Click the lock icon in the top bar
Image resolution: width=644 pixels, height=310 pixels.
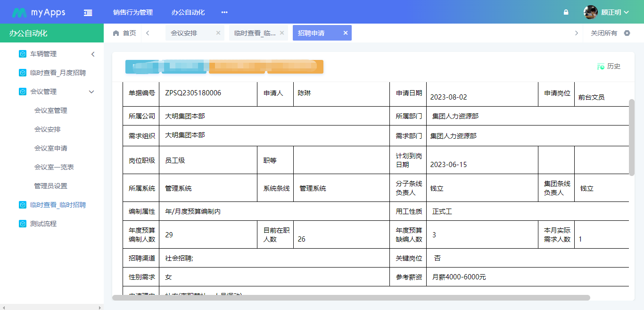tap(565, 12)
